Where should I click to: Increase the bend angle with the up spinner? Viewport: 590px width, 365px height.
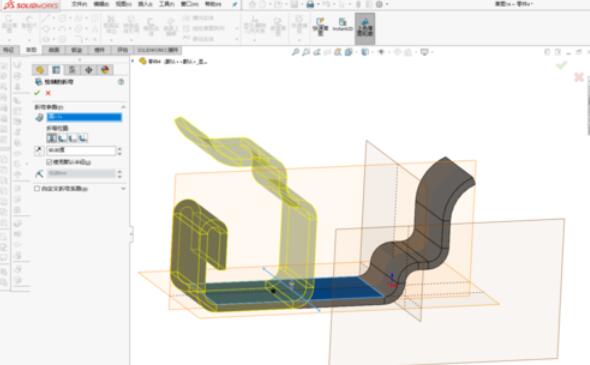(x=120, y=149)
